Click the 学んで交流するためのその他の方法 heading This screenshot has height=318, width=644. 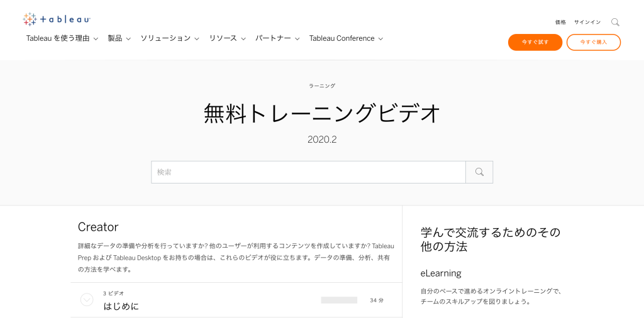(491, 239)
